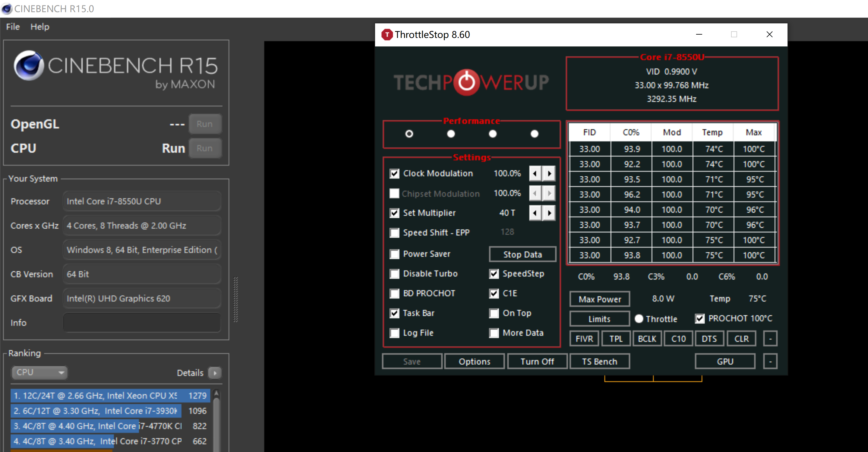The height and width of the screenshot is (452, 868).
Task: Increase Clock Modulation with right arrow
Action: pyautogui.click(x=550, y=173)
